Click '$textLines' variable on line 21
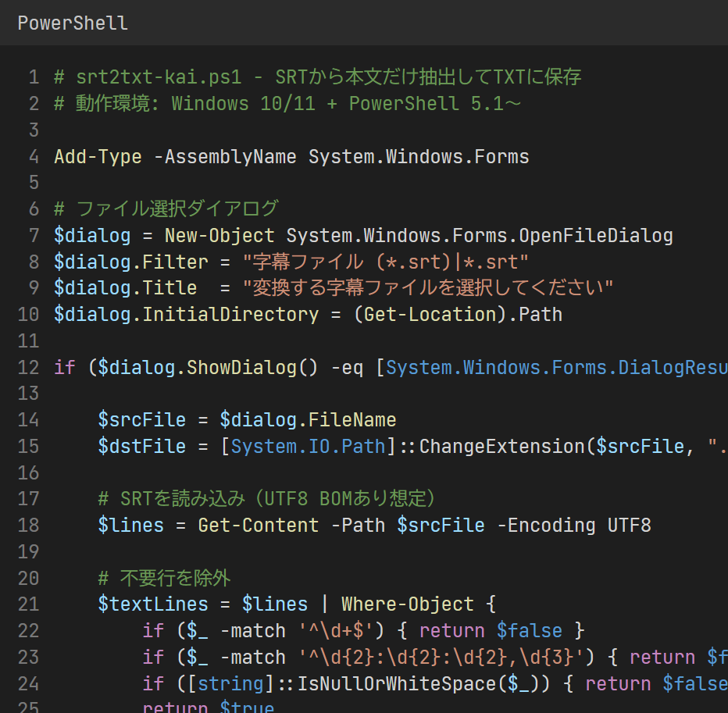 click(153, 604)
